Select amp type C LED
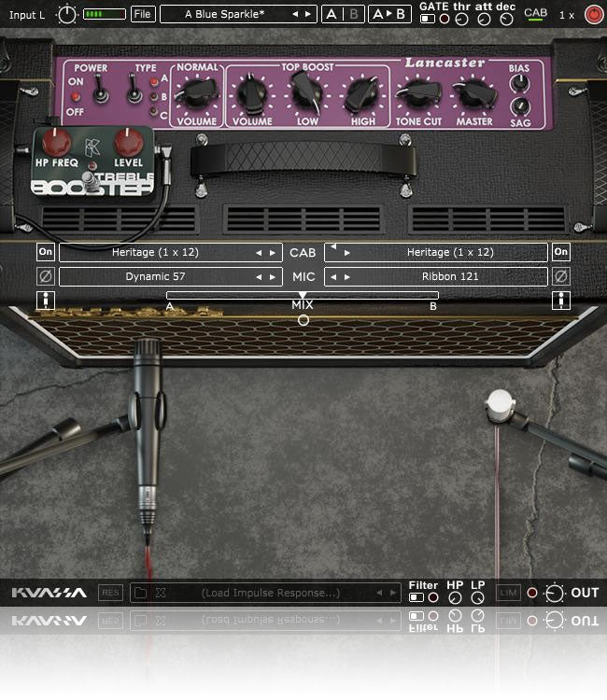Screen dimensions: 607x700 (154, 111)
